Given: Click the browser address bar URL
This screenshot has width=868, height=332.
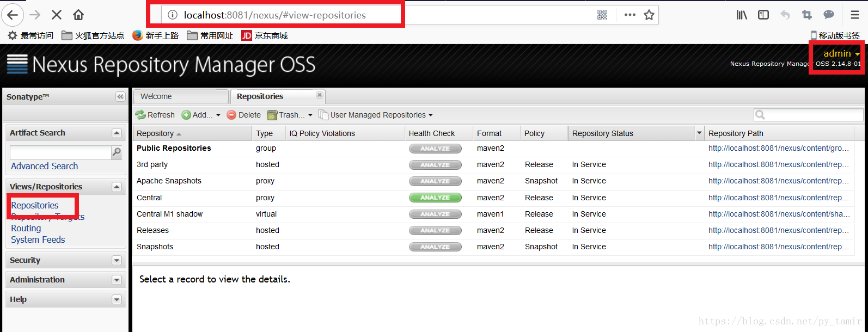Looking at the screenshot, I should (x=274, y=15).
